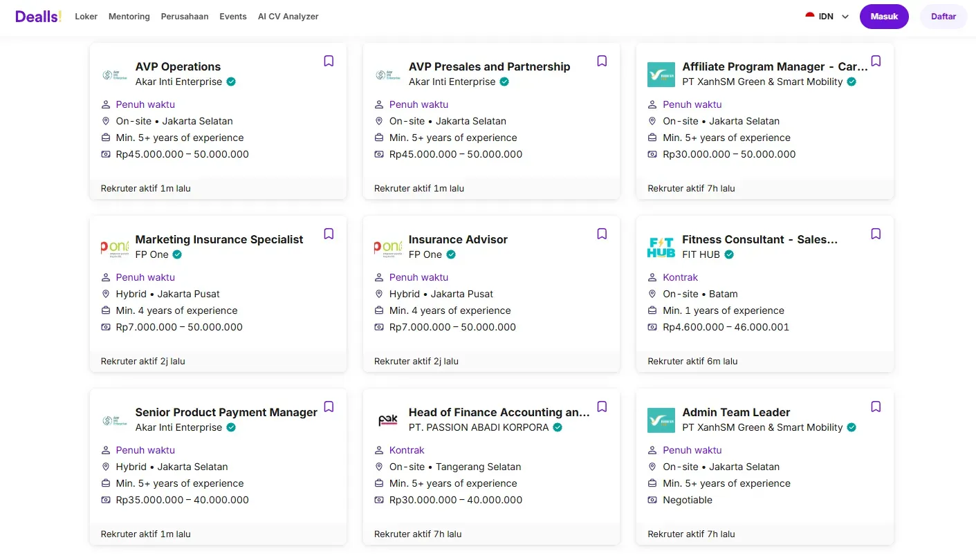Click location pin on AVP Operations card

(x=106, y=121)
